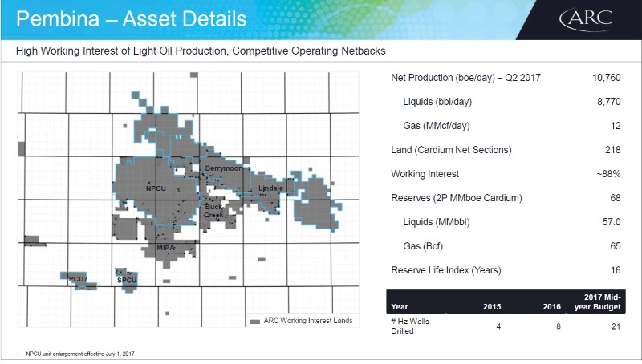Click the PCU7 label on the map

point(78,279)
